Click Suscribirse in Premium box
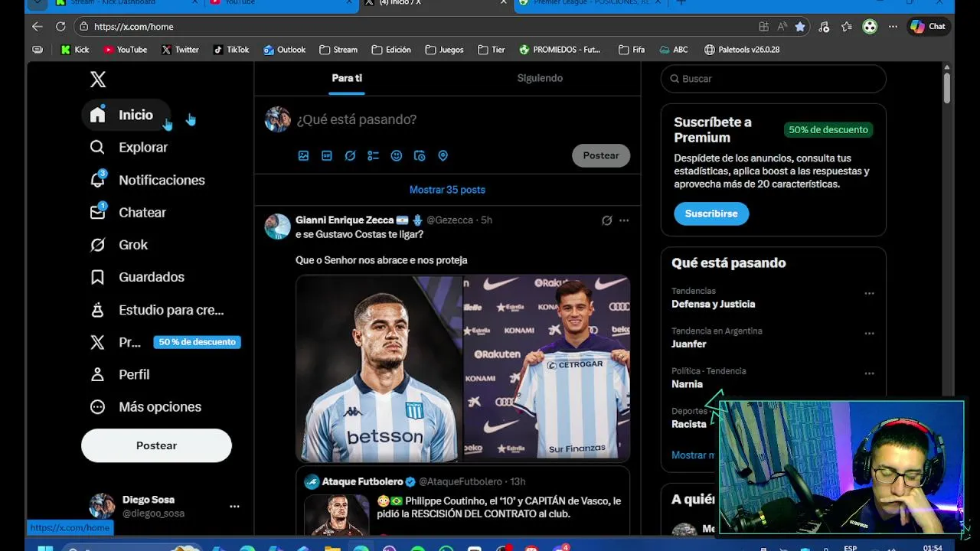The width and height of the screenshot is (980, 551). [711, 214]
